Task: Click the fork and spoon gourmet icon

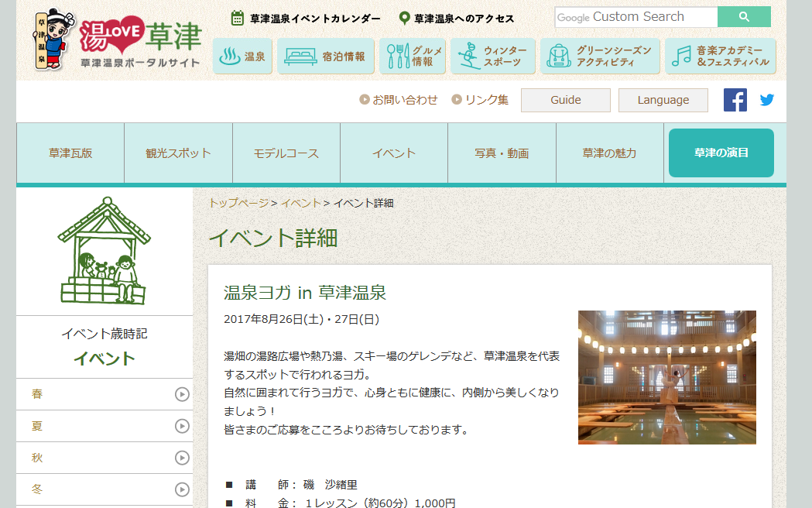Action: click(398, 56)
